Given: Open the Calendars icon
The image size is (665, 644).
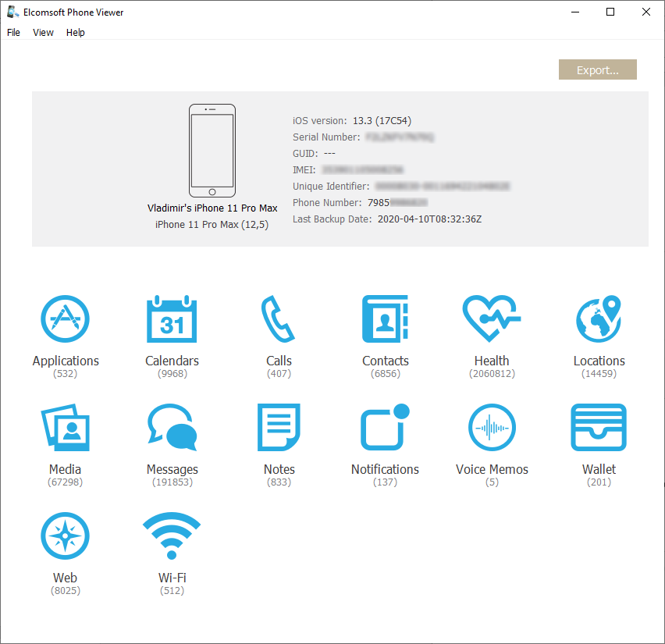Looking at the screenshot, I should coord(172,319).
